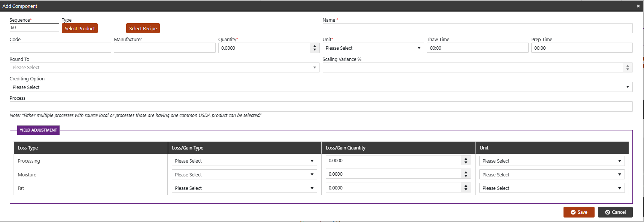Screen dimensions: 644x222
Task: Open the Crediting Option dropdown
Action: [x=321, y=87]
